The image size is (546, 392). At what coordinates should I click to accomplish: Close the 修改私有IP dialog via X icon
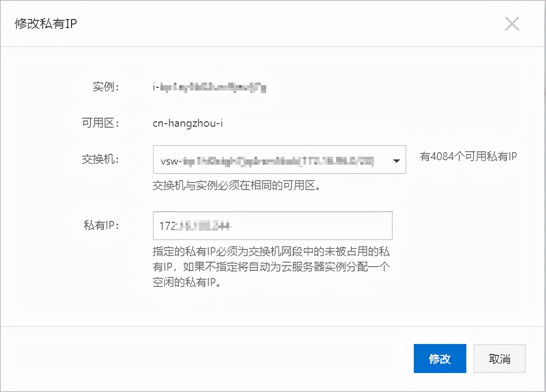[512, 24]
